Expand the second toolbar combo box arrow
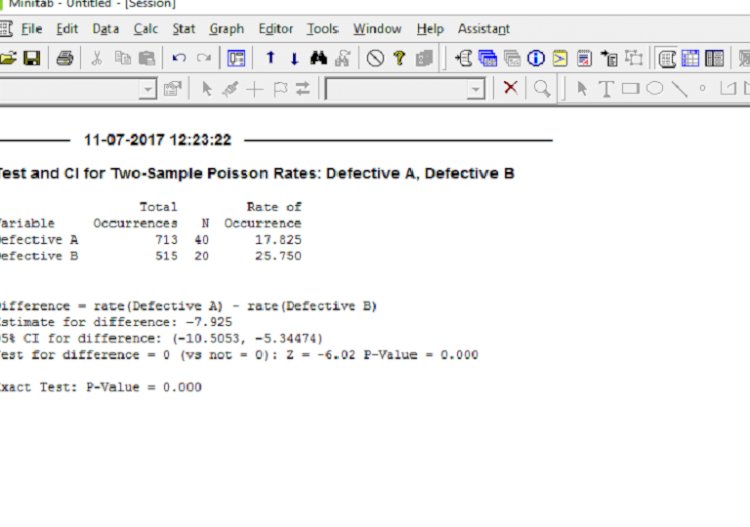The width and height of the screenshot is (750, 527). (x=476, y=89)
